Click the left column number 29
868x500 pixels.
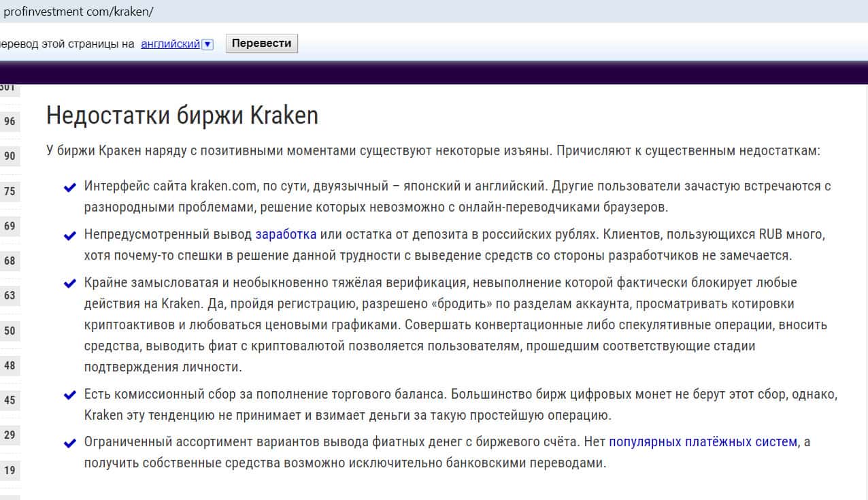tap(10, 435)
